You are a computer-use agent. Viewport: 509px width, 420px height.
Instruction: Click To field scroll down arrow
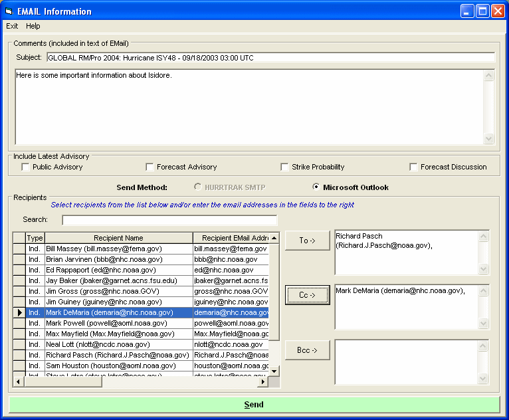[483, 268]
